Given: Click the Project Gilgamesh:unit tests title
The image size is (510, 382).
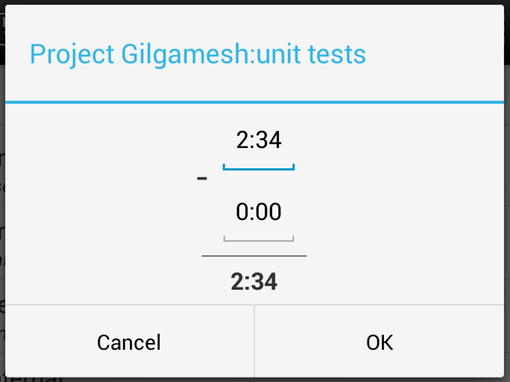Looking at the screenshot, I should point(198,54).
